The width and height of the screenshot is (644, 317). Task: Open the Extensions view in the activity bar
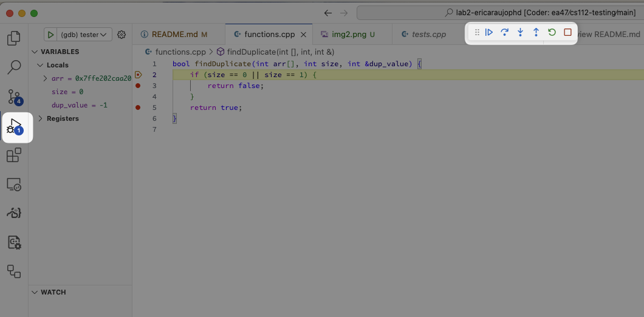coord(14,155)
